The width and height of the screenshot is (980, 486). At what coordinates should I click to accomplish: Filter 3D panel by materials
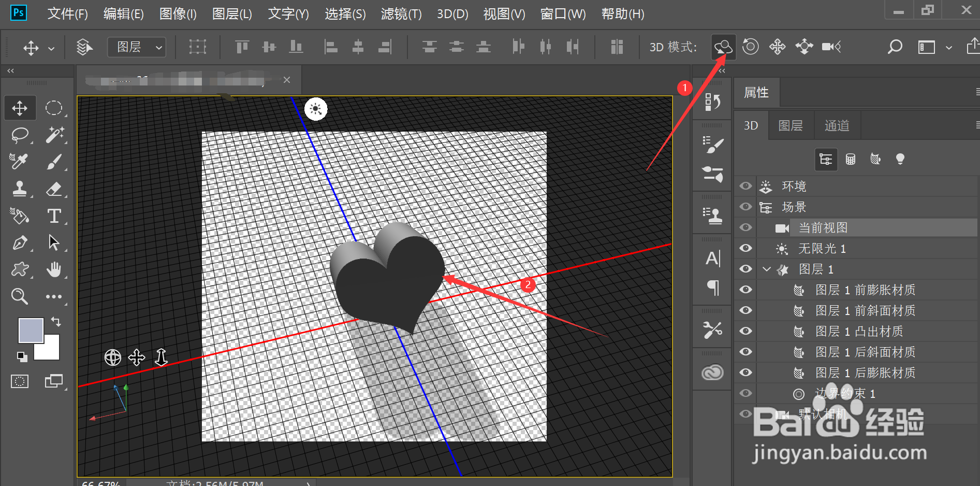[875, 159]
